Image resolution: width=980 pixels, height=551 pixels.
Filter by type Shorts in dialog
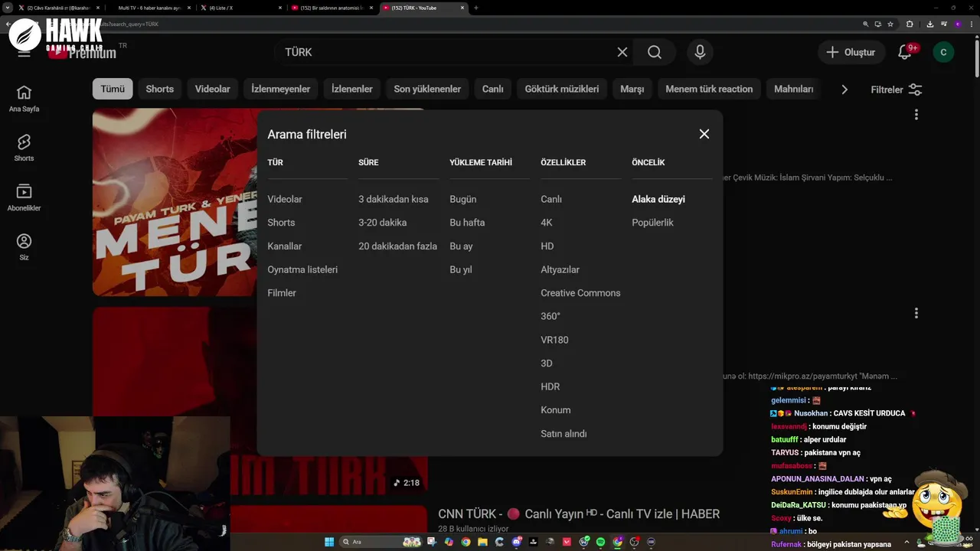pos(281,223)
